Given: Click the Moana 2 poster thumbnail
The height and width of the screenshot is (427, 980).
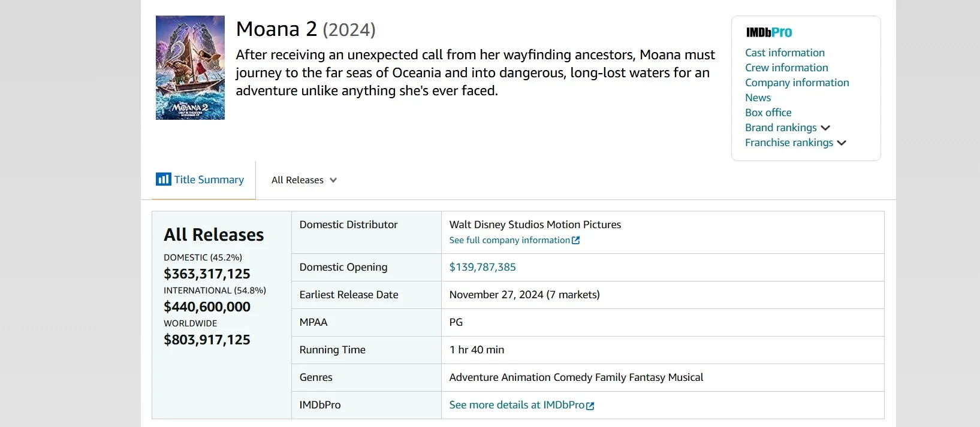Looking at the screenshot, I should 190,68.
